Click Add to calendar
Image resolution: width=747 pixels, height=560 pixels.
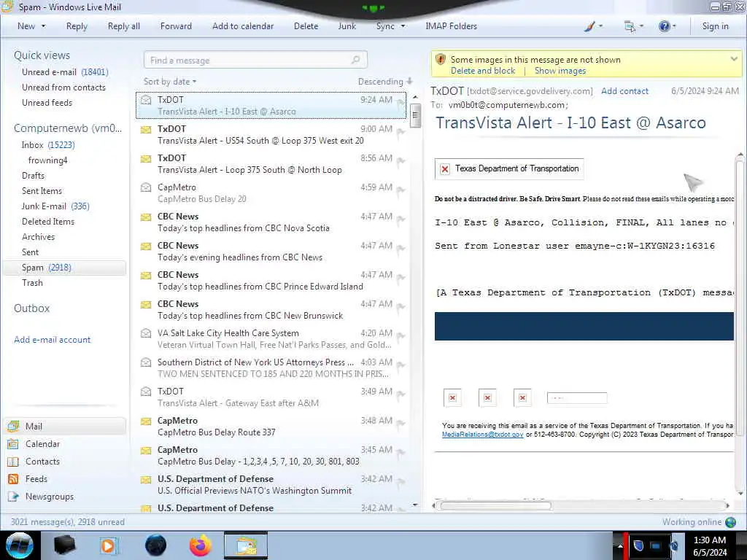[243, 26]
